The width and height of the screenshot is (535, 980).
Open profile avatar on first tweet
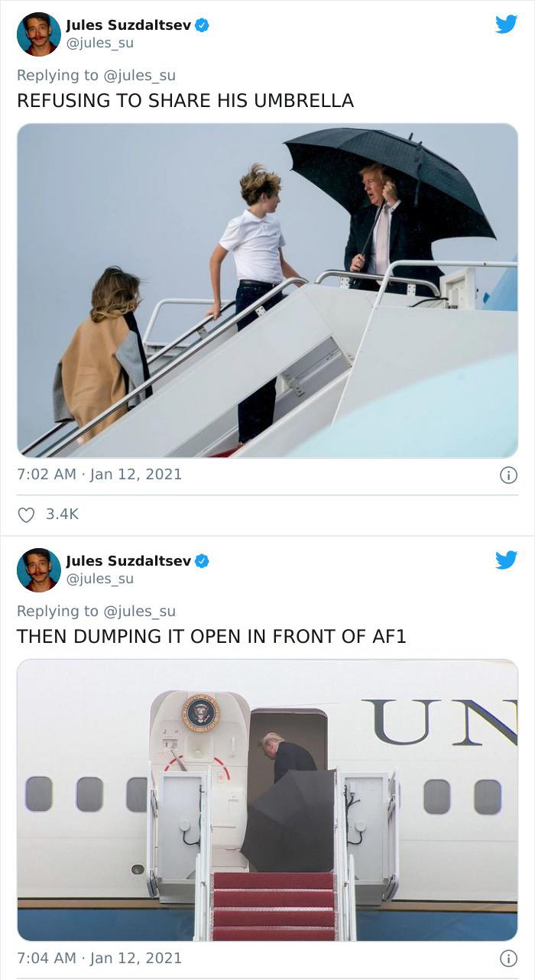[x=38, y=34]
